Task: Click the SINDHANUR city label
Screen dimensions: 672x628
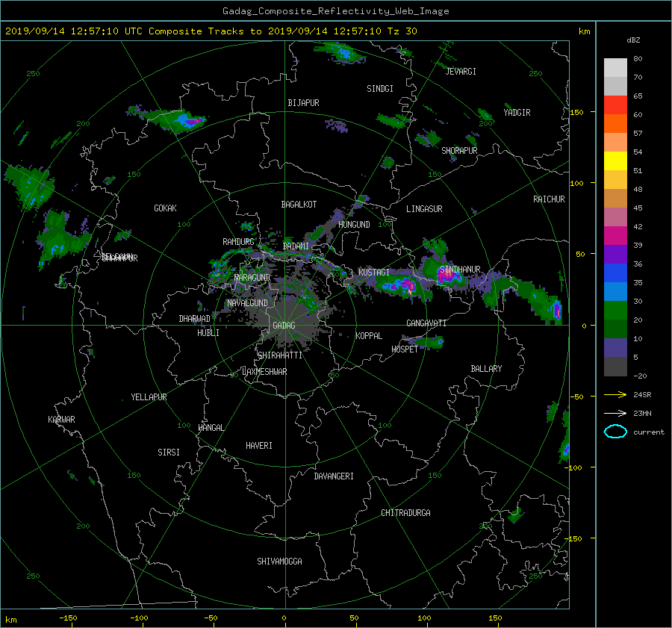Action: coord(460,270)
